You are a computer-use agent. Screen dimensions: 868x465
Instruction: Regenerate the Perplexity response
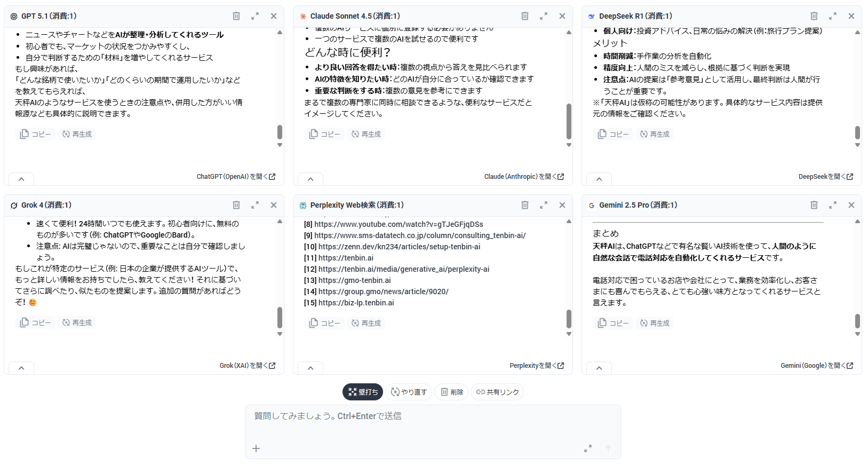(x=367, y=323)
